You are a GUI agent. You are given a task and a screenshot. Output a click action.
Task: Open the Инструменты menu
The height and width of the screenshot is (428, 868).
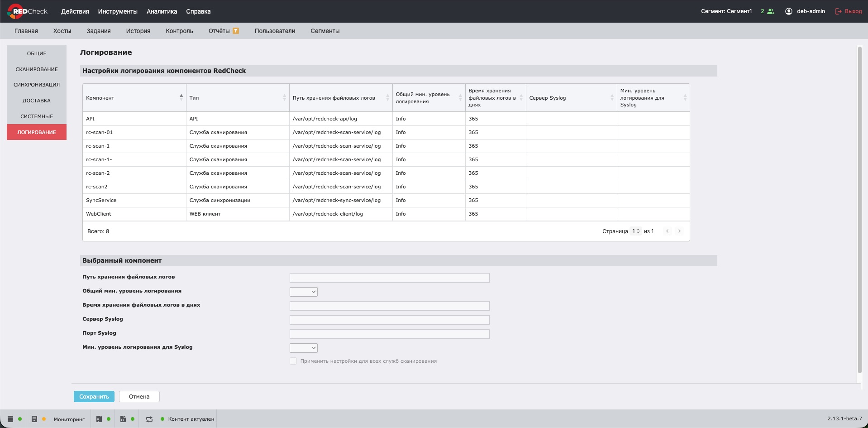coord(118,11)
